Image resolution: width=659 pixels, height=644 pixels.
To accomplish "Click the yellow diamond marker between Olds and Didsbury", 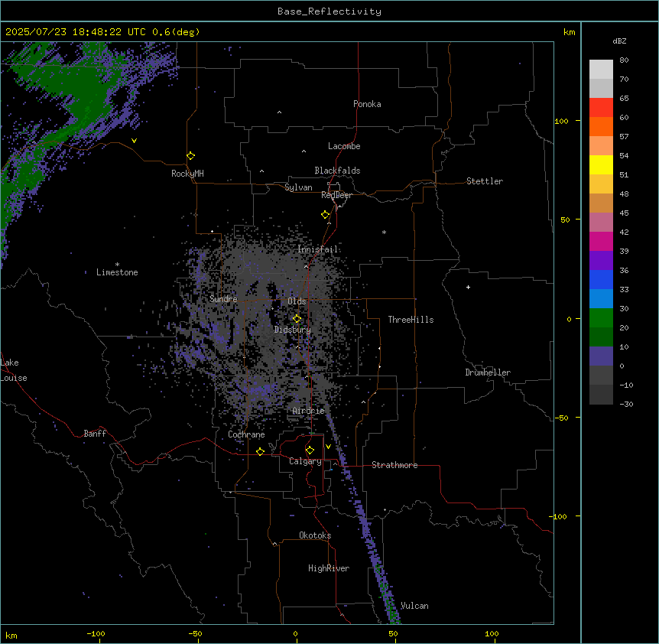I will [x=297, y=319].
